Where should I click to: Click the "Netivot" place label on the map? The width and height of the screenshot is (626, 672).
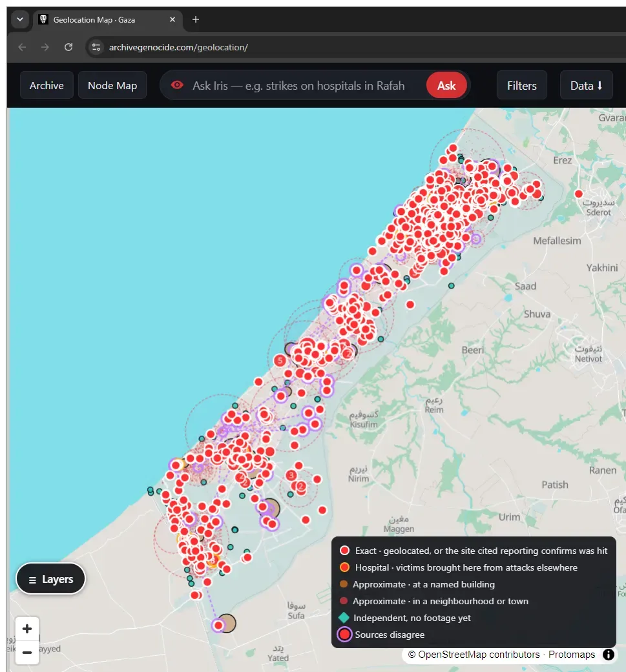coord(589,359)
